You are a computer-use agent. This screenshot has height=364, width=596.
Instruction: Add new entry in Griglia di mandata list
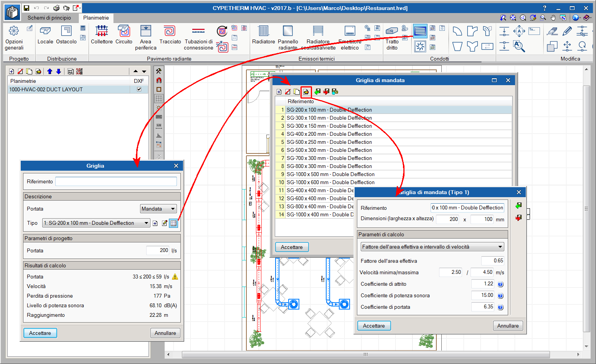(x=279, y=92)
